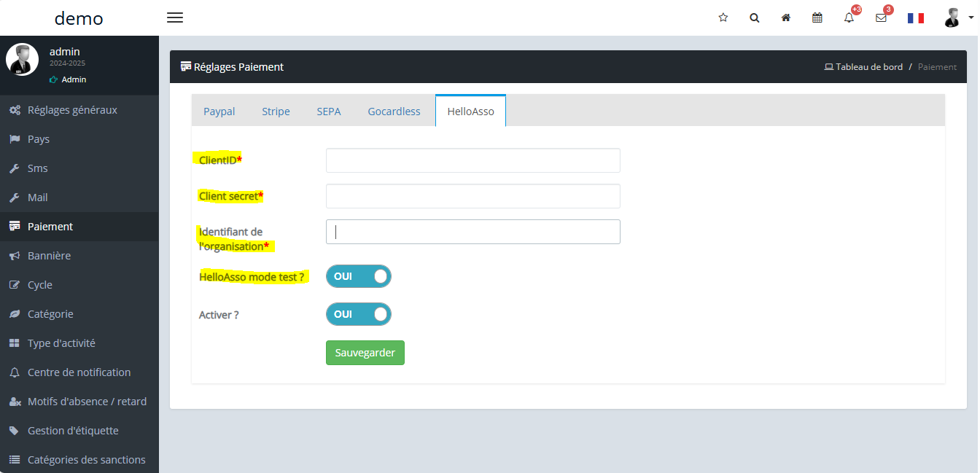This screenshot has height=473, width=980.
Task: Toggle HelloAsso mode test switch
Action: click(x=359, y=276)
